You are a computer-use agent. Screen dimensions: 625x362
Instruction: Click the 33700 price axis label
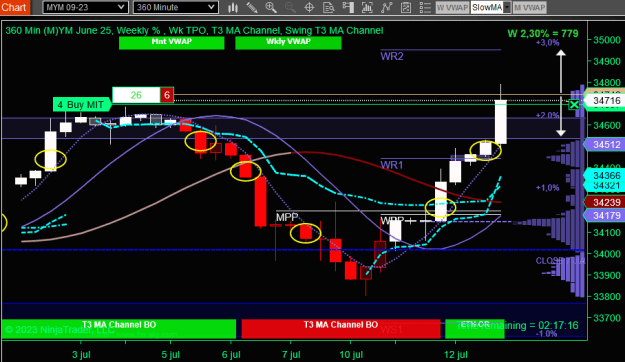click(607, 318)
